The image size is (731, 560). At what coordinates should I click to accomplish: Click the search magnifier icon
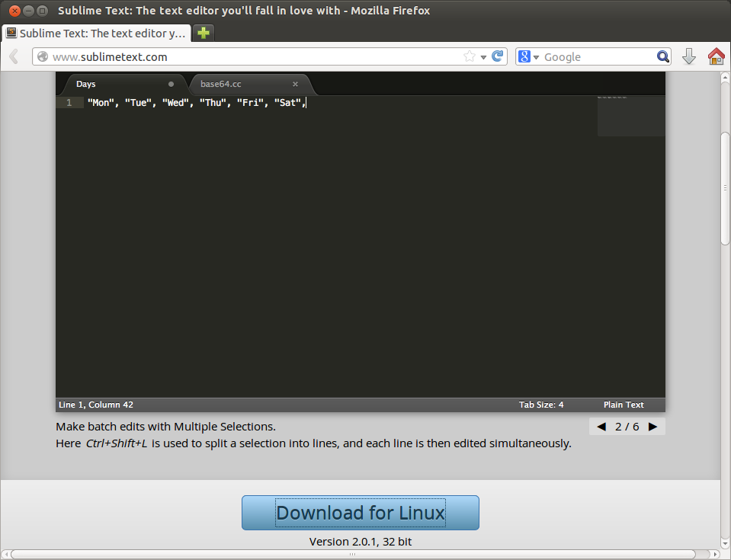[663, 57]
